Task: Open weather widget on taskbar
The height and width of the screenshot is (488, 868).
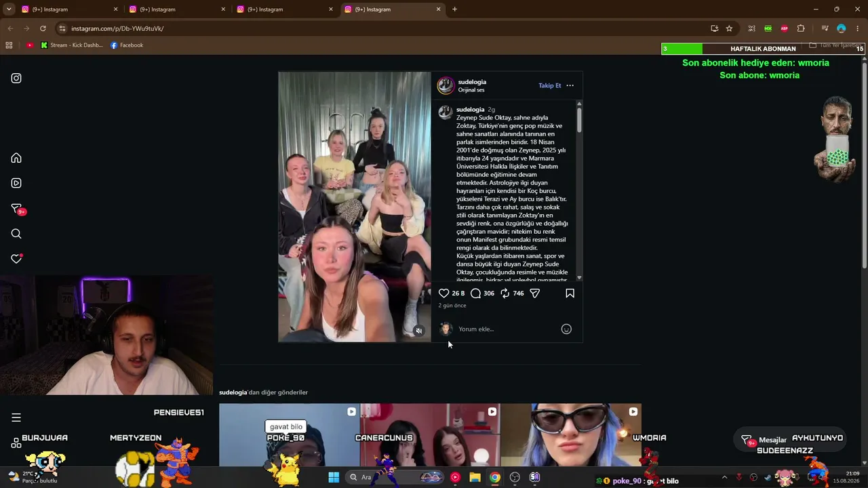Action: click(x=32, y=477)
